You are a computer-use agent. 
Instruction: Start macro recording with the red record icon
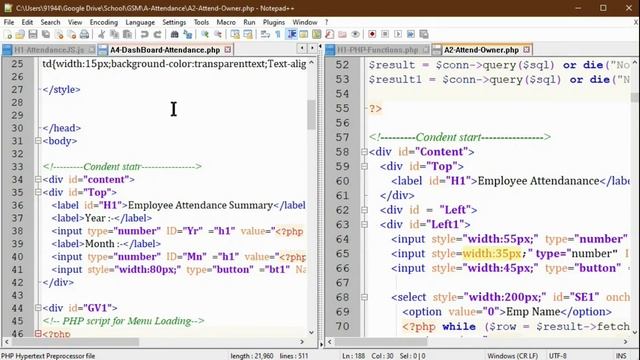(x=372, y=35)
